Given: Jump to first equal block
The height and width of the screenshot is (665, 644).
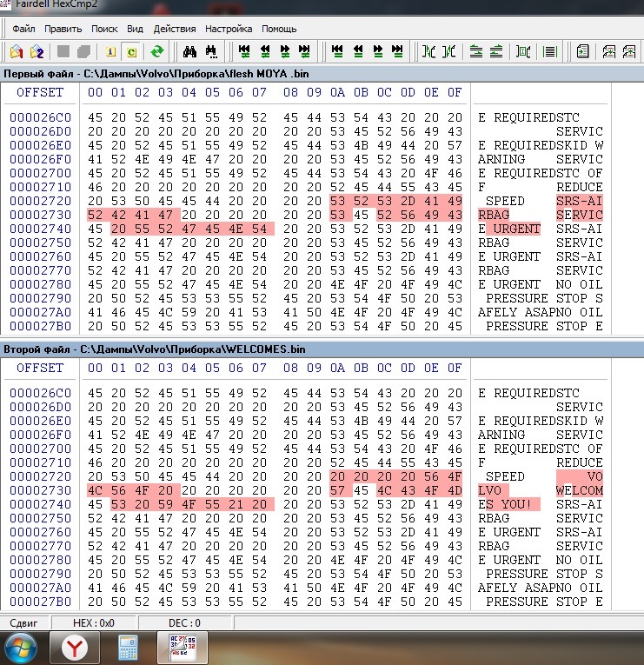Looking at the screenshot, I should click(x=337, y=52).
